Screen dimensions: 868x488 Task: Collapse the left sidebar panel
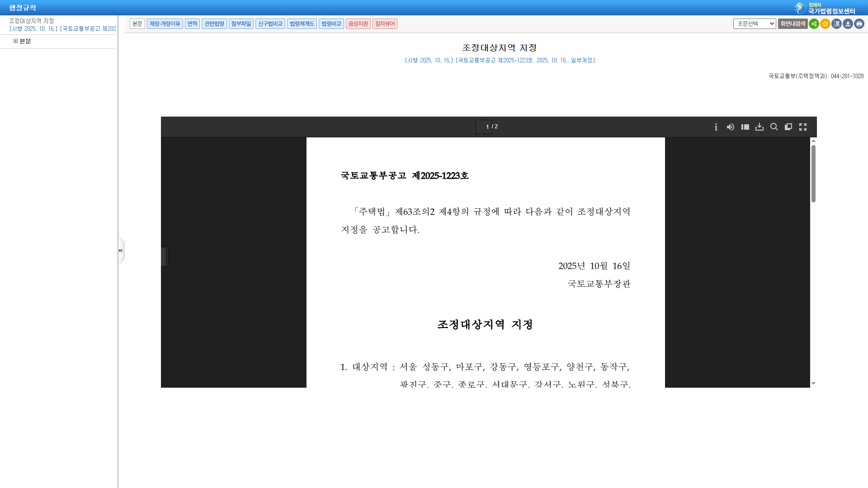(120, 250)
